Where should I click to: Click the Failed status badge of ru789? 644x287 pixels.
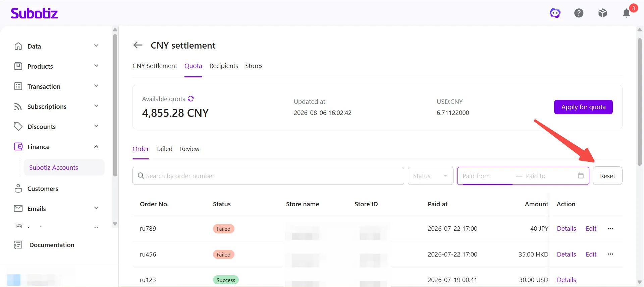[x=223, y=229]
